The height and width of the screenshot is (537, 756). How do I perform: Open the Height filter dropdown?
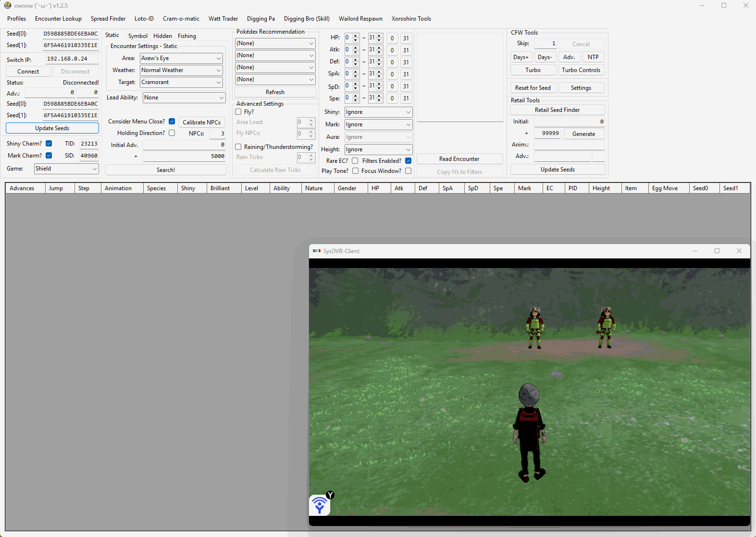tap(378, 149)
